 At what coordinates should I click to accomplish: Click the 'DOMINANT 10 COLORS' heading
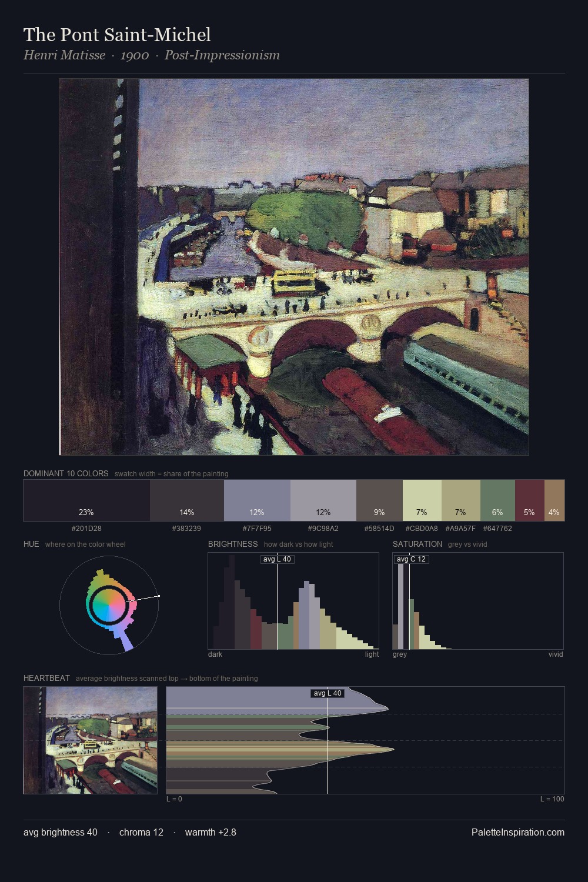point(66,473)
